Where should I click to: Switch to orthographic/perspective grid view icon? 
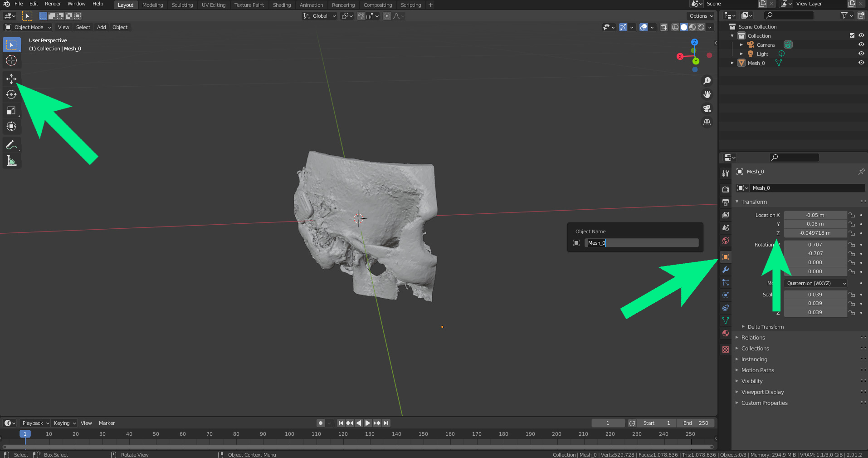click(x=707, y=123)
